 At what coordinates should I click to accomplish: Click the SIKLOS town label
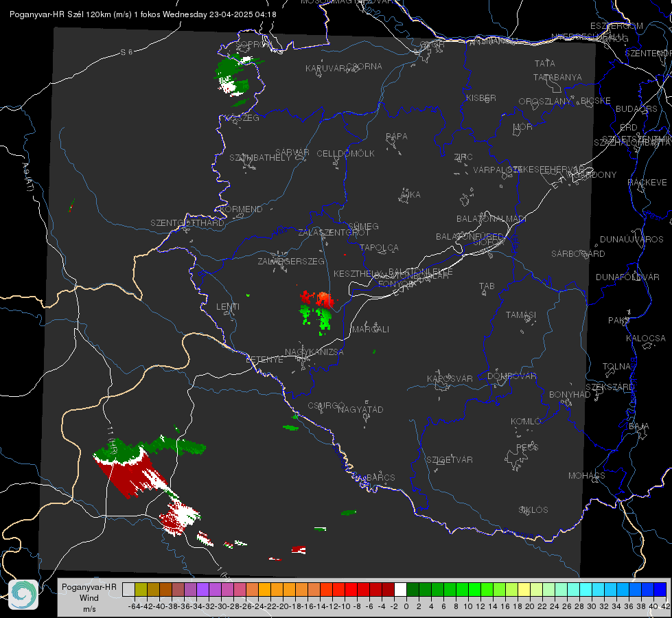tap(533, 510)
